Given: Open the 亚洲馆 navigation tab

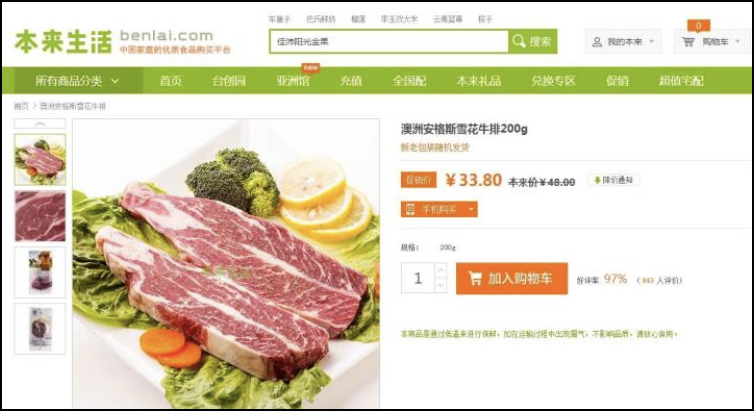Looking at the screenshot, I should tap(293, 81).
